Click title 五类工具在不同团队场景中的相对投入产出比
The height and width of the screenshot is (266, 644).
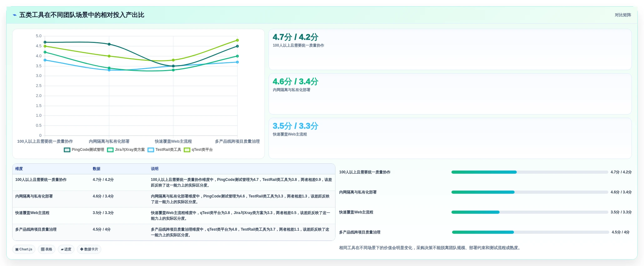click(82, 15)
